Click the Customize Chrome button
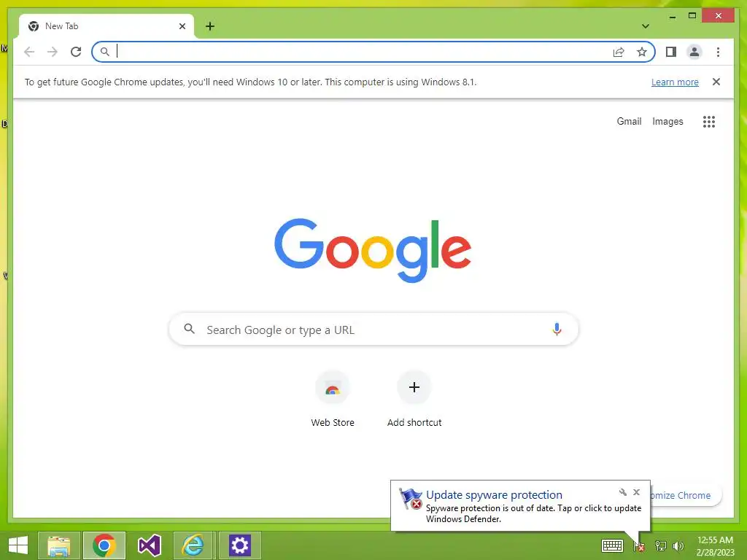 [x=686, y=495]
